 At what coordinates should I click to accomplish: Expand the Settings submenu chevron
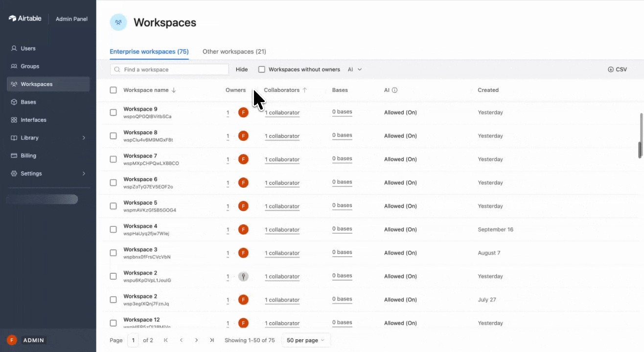[x=84, y=174]
